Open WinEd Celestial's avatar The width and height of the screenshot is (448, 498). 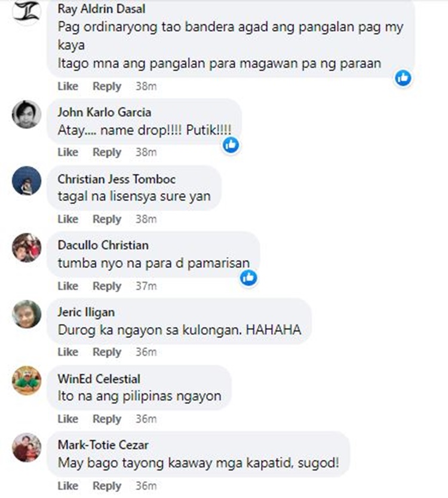point(27,380)
